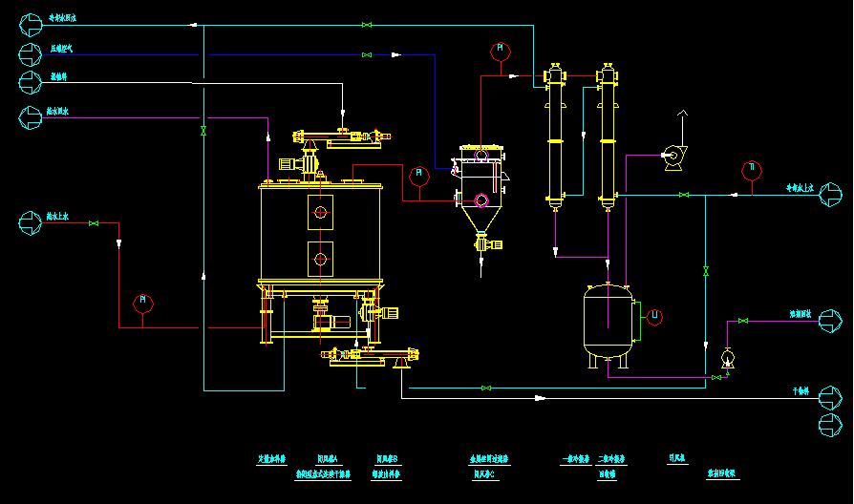The image size is (854, 504).
Task: Select the compressed air inlet connector symbol
Action: (x=31, y=52)
